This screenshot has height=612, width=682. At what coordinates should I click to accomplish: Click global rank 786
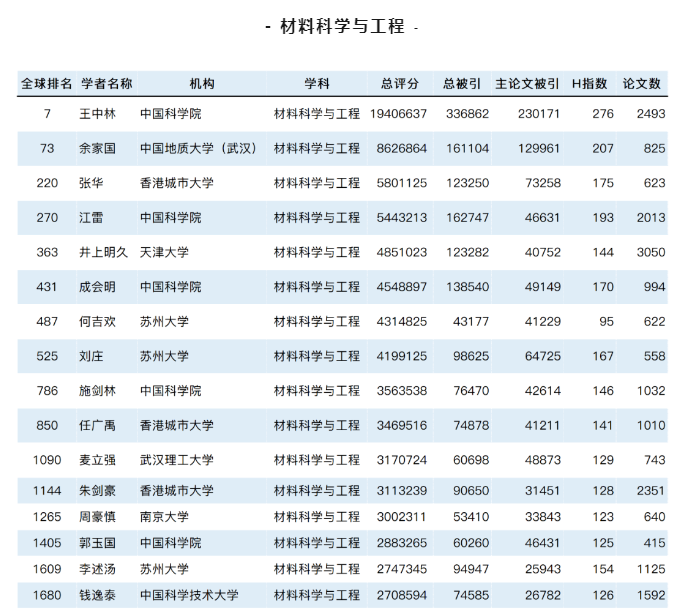47,391
